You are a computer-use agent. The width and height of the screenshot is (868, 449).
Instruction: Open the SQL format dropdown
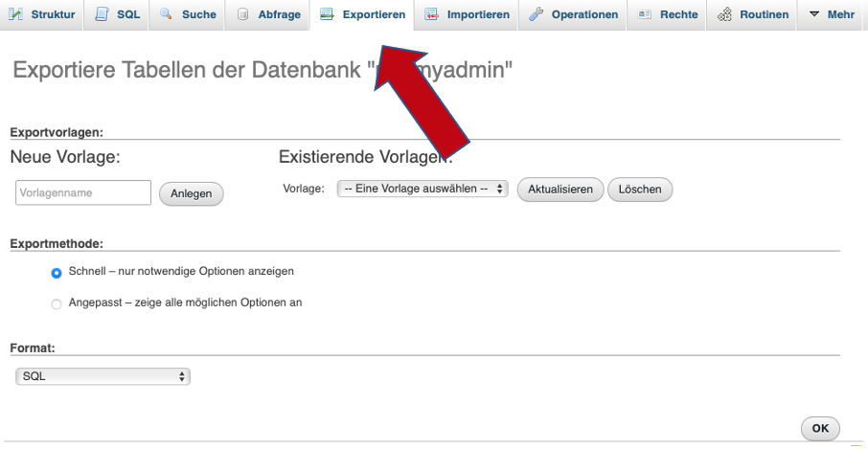tap(103, 376)
